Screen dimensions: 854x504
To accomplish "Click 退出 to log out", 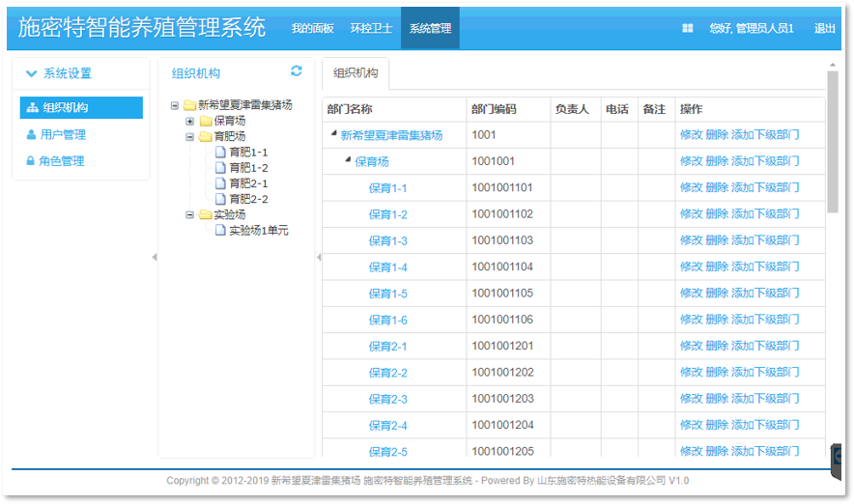I will point(825,29).
